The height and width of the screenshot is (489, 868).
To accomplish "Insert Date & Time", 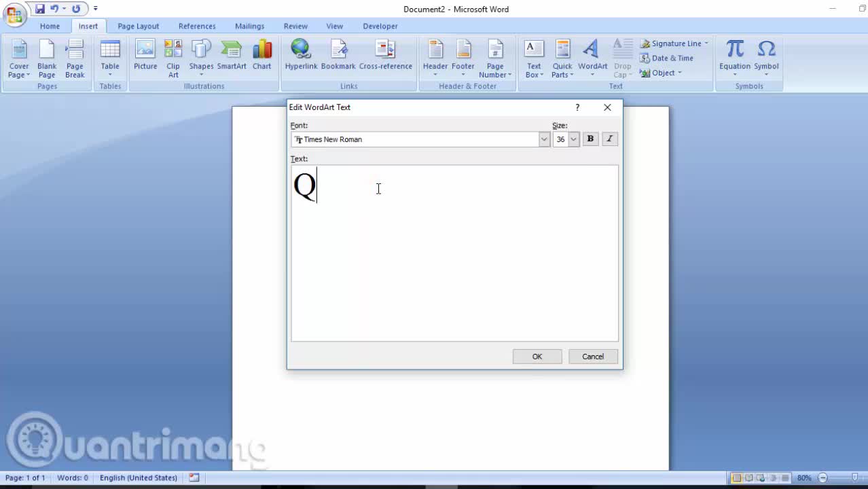I will [667, 58].
